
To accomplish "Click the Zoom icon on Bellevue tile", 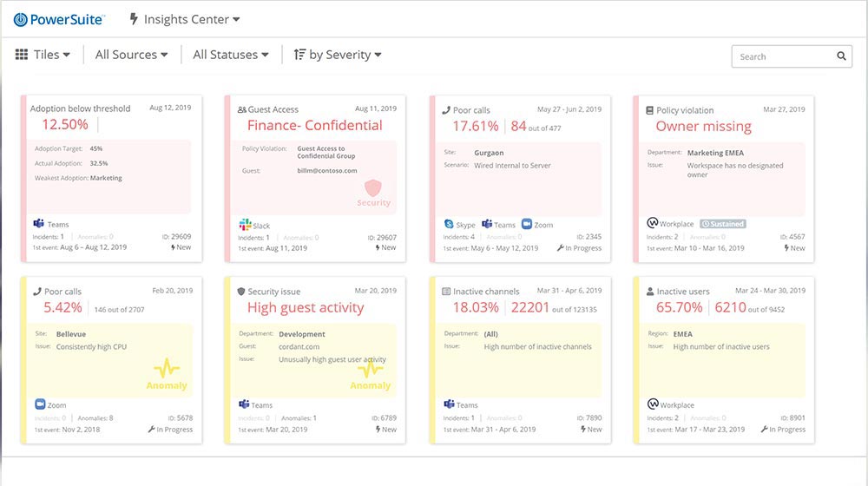I will (x=40, y=404).
